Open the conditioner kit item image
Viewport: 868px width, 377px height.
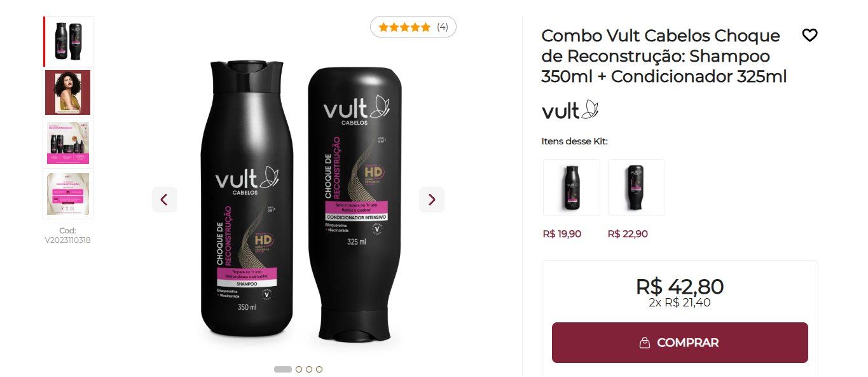coord(637,188)
